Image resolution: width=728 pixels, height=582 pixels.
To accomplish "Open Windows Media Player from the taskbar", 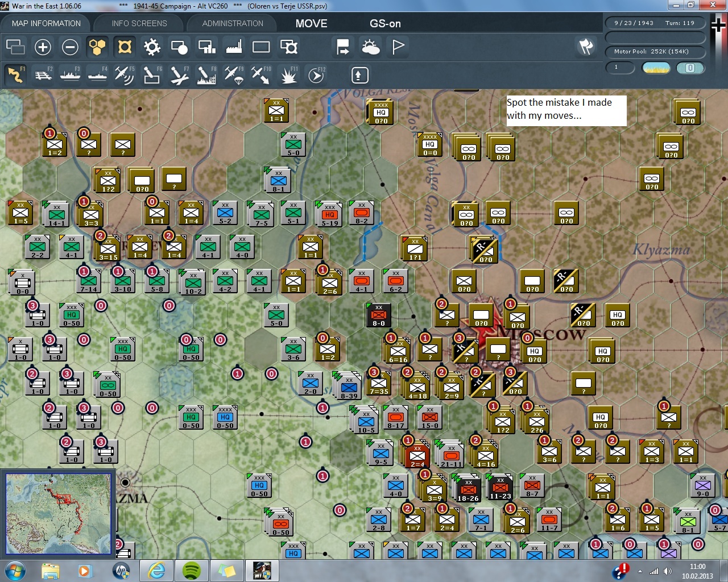I will 85,571.
